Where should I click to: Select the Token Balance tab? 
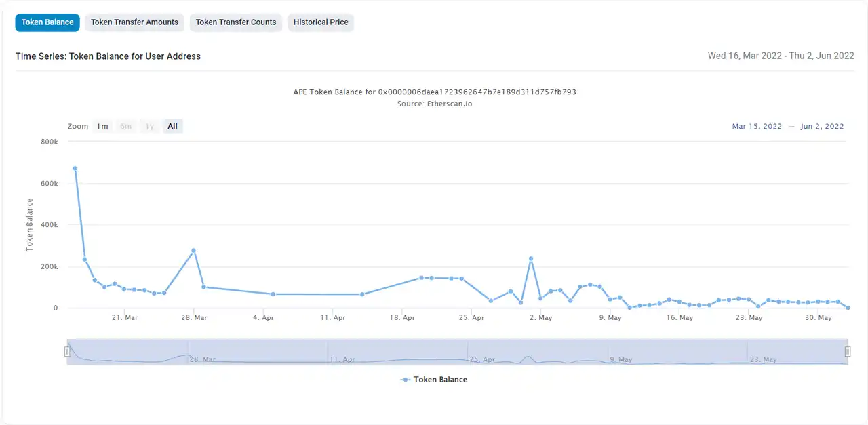pyautogui.click(x=47, y=22)
